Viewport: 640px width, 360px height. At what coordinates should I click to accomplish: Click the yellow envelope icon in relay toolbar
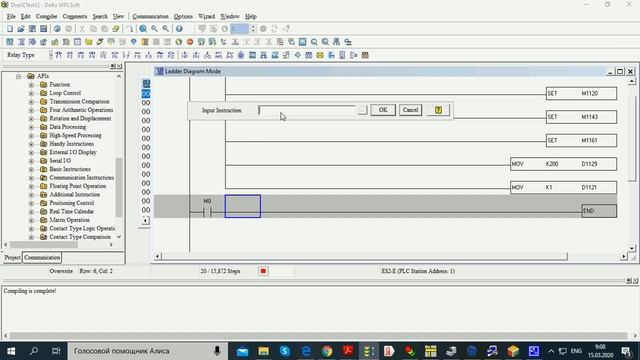click(320, 55)
